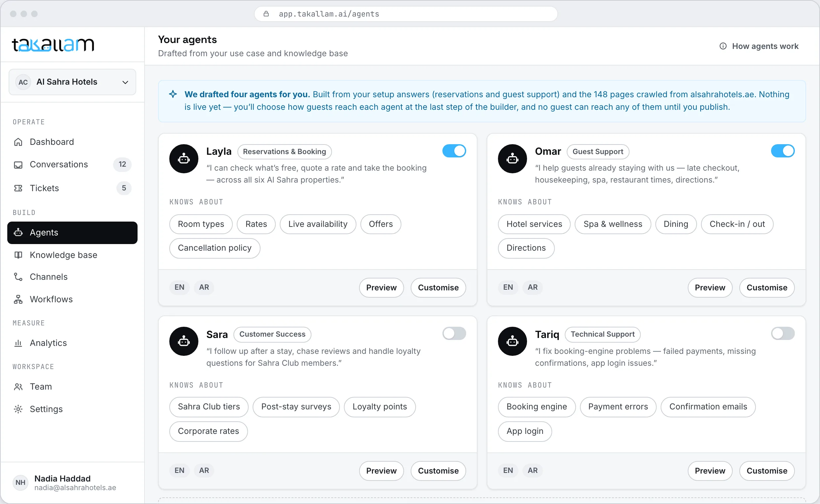820x504 pixels.
Task: Click the Spa & wellness topic chip
Action: [x=613, y=224]
